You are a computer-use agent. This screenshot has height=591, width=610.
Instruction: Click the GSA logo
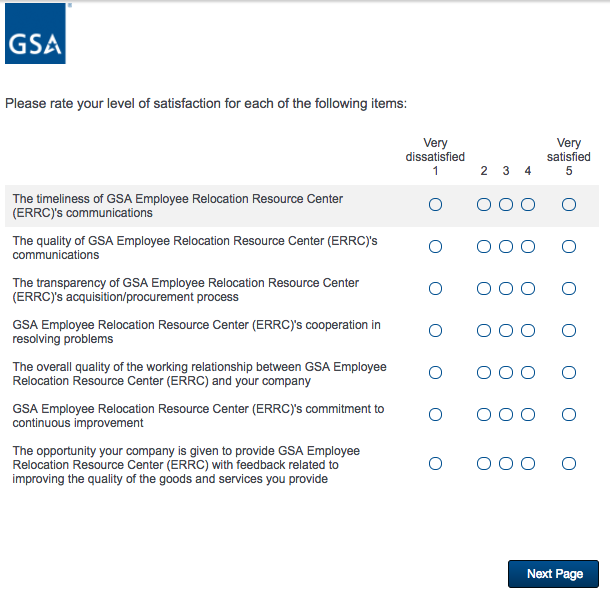(35, 34)
